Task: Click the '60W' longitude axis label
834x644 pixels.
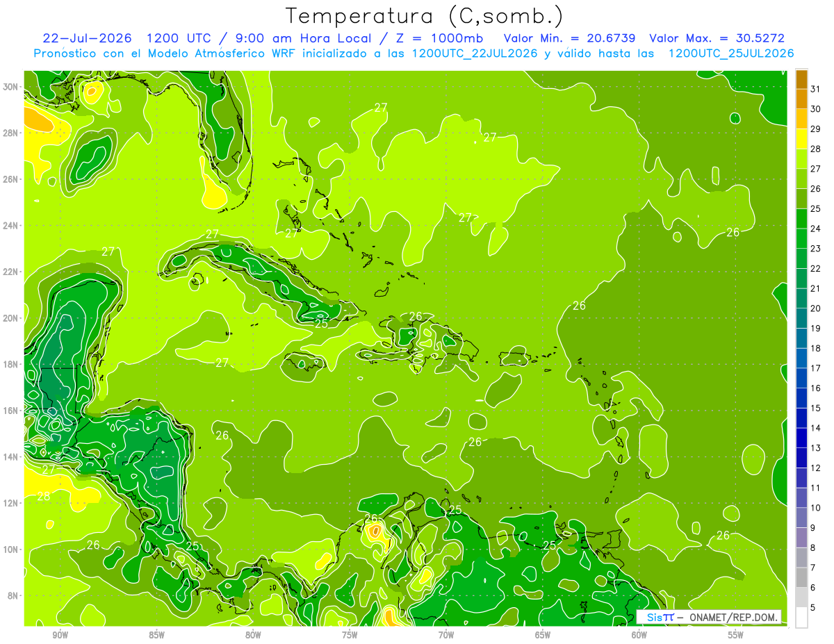Action: (639, 635)
